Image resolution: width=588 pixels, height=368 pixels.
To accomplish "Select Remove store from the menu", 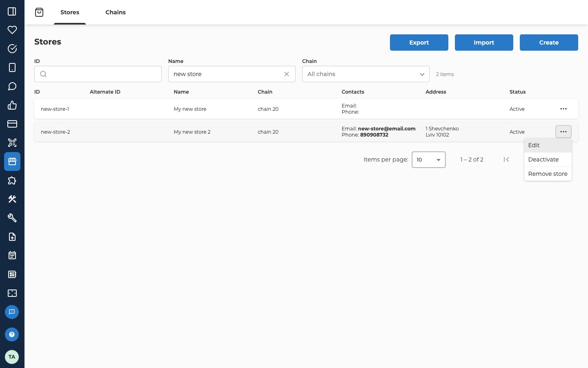I will 548,174.
